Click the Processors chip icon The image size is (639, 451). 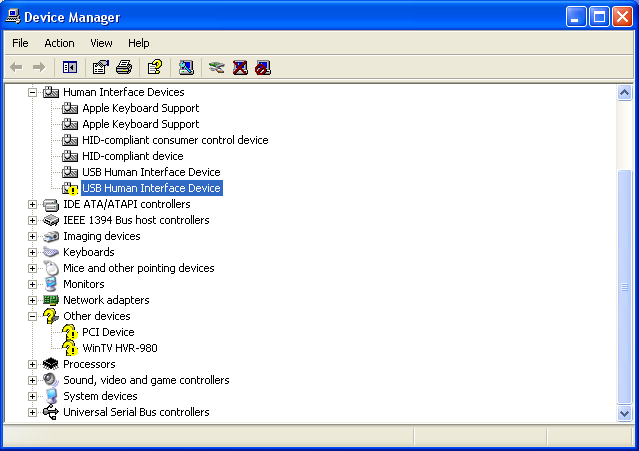point(51,364)
